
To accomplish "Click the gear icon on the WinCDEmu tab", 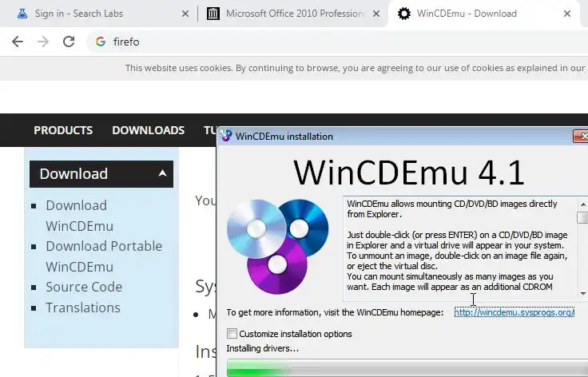I will [404, 14].
